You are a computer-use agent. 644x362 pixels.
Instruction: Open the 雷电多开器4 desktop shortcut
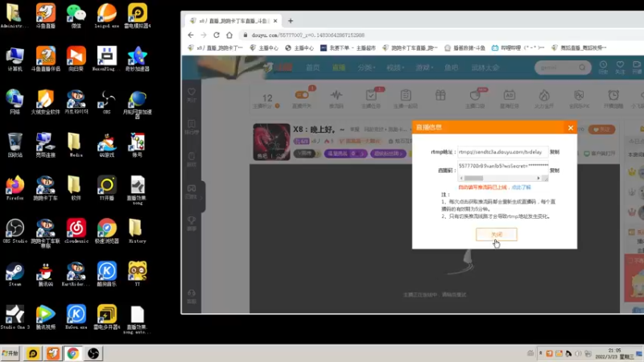(x=107, y=317)
